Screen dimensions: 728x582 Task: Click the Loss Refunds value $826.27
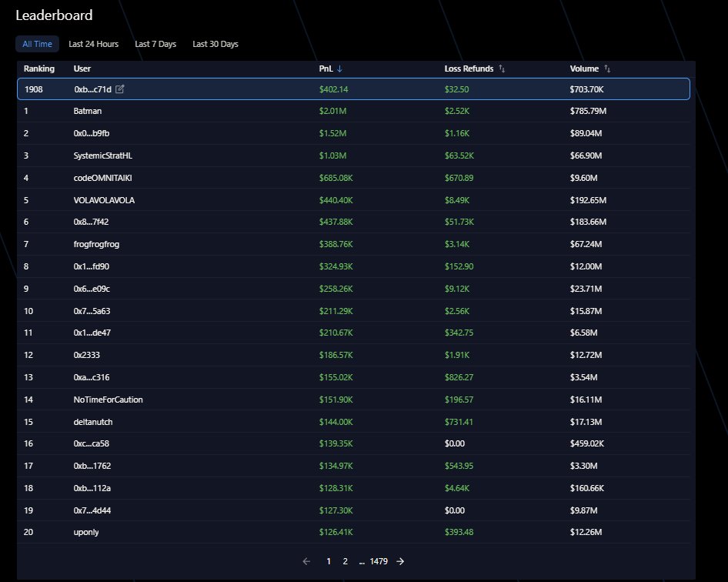(x=459, y=377)
